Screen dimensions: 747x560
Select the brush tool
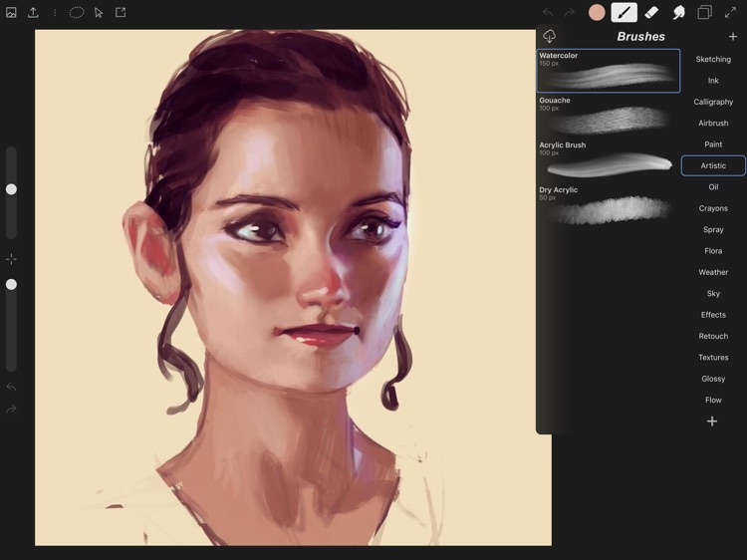624,12
